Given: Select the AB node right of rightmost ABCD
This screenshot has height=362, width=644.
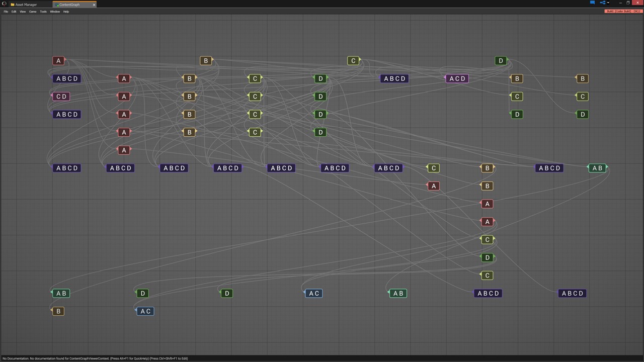Looking at the screenshot, I should (597, 168).
